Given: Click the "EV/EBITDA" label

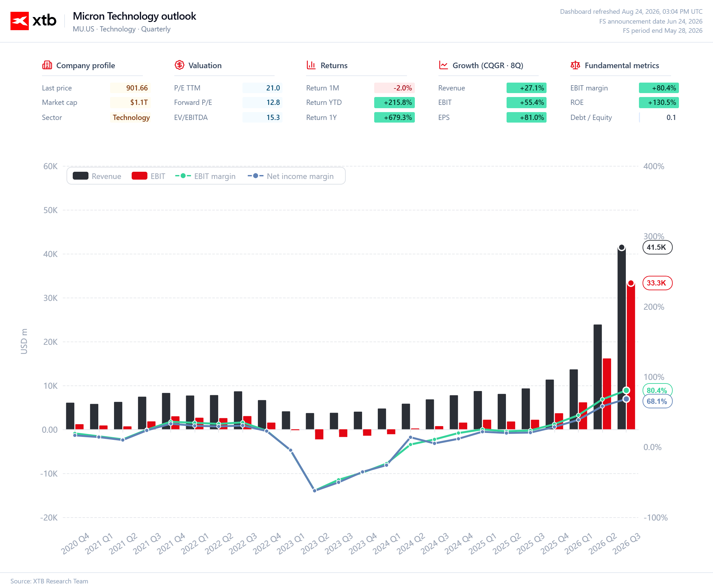Looking at the screenshot, I should click(191, 118).
